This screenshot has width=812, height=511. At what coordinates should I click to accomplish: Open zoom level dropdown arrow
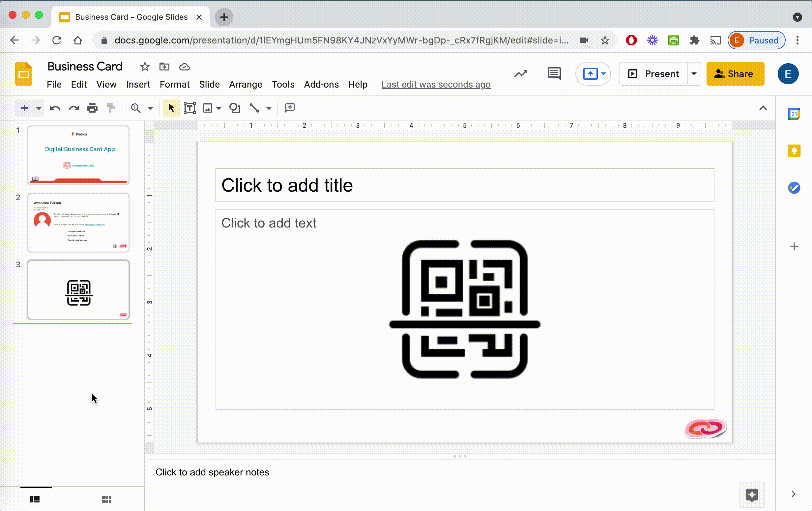pyautogui.click(x=150, y=108)
